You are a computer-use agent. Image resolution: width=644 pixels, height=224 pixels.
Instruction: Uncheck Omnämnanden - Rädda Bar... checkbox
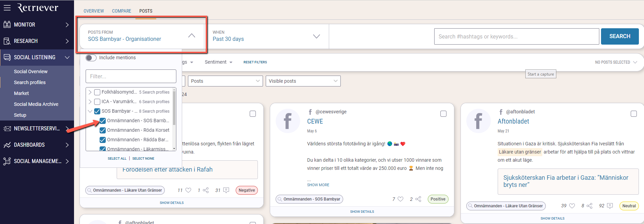103,140
